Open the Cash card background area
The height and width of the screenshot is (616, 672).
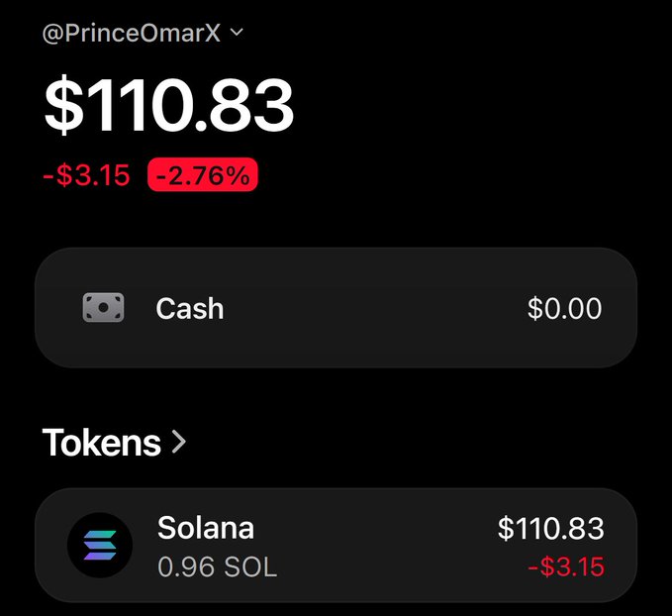336,308
